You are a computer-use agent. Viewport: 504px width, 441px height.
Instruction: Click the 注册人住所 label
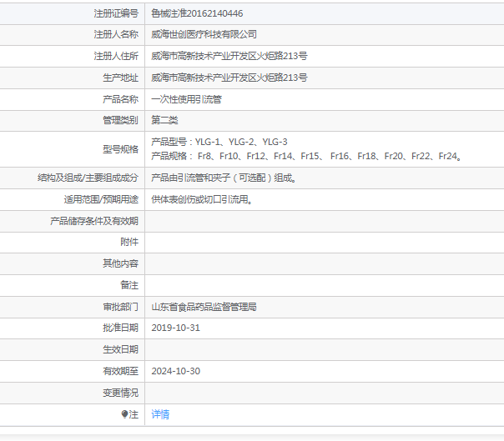pos(116,56)
